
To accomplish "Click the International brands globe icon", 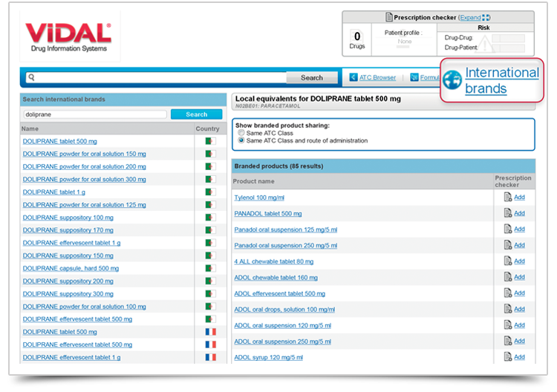I will (452, 80).
